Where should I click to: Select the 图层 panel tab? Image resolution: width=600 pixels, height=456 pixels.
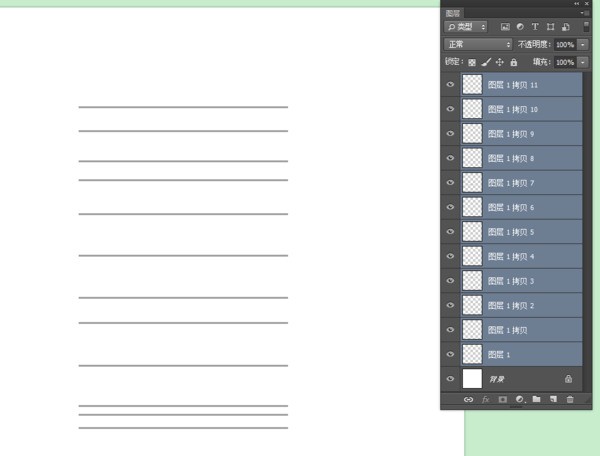pos(453,13)
